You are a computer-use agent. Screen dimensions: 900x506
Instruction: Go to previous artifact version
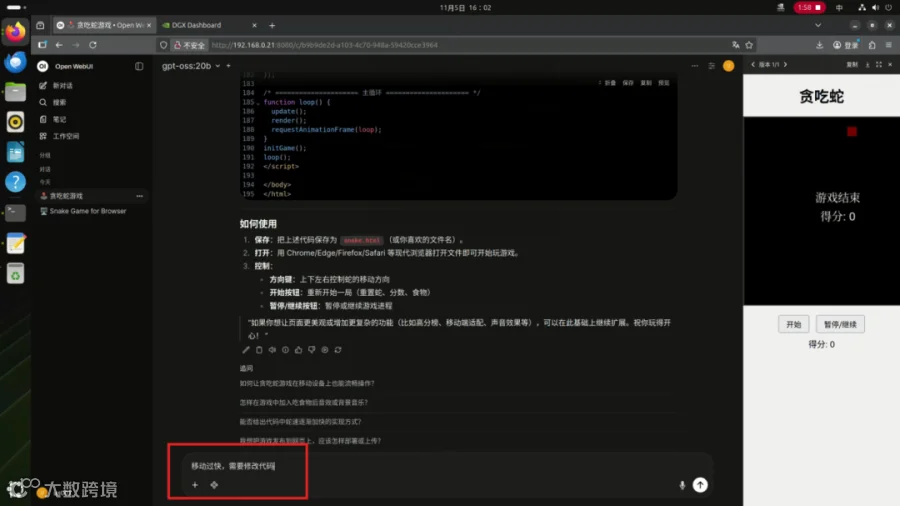(753, 65)
